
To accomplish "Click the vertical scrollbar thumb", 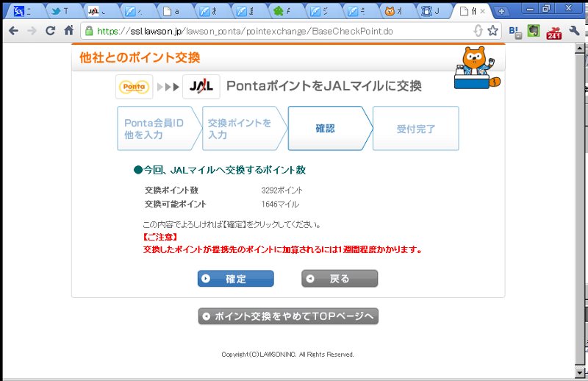I will pos(580,208).
